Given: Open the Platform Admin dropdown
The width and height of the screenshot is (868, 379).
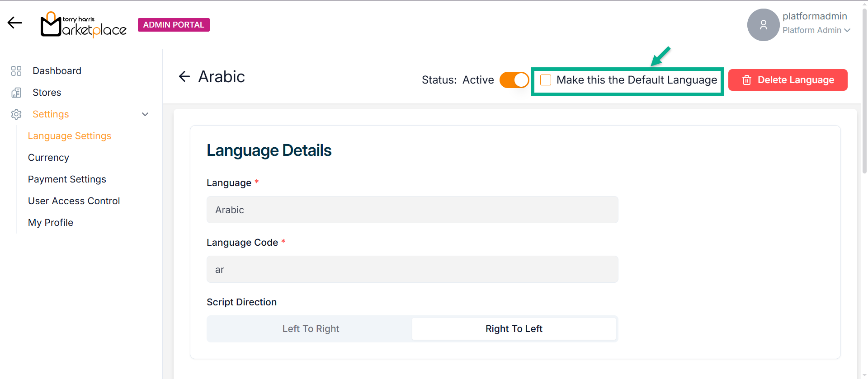Looking at the screenshot, I should pos(816,30).
